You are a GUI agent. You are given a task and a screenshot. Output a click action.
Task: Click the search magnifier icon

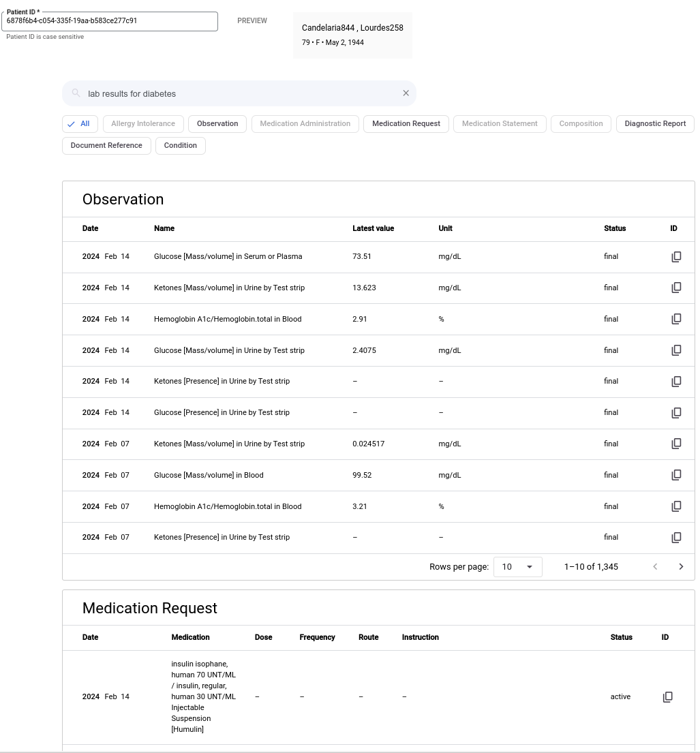point(76,93)
